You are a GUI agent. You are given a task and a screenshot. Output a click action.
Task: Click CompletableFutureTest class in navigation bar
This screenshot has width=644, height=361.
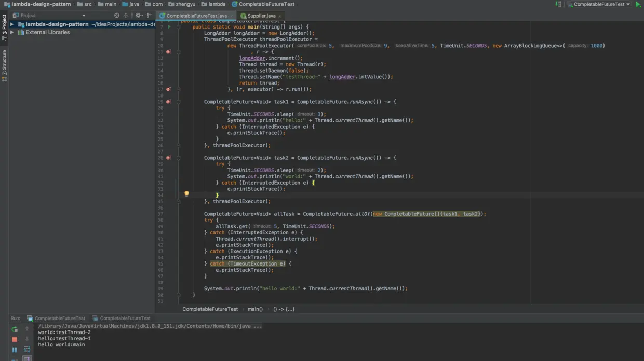tap(263, 4)
